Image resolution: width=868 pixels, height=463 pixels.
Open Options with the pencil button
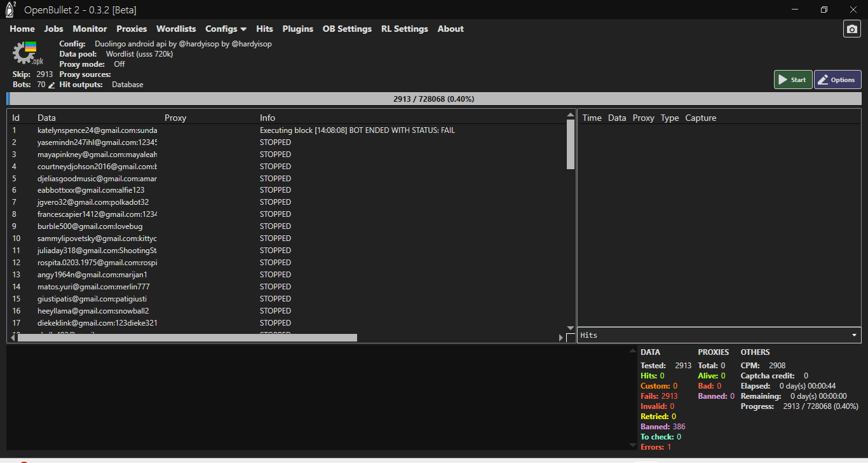tap(837, 79)
